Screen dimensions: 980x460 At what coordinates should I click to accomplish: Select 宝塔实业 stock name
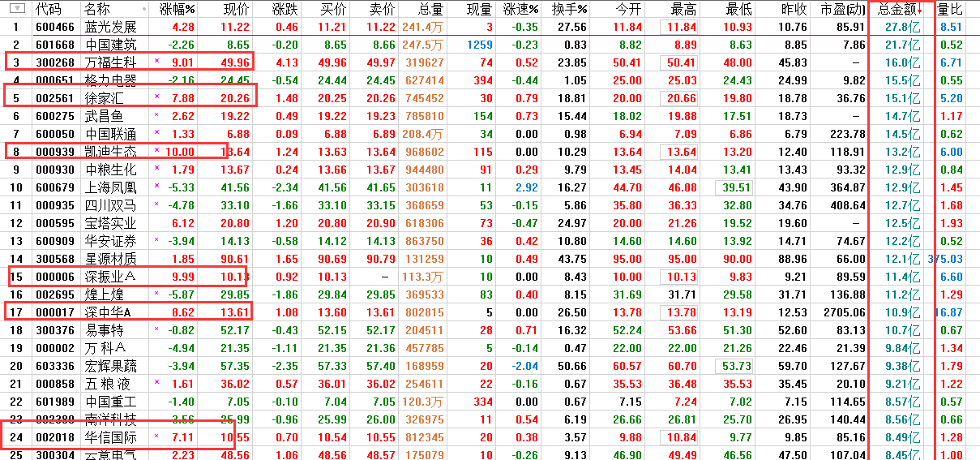tap(111, 223)
